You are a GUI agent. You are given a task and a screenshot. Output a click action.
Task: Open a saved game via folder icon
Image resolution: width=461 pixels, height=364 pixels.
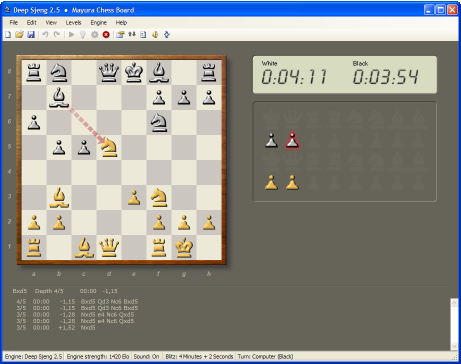19,35
